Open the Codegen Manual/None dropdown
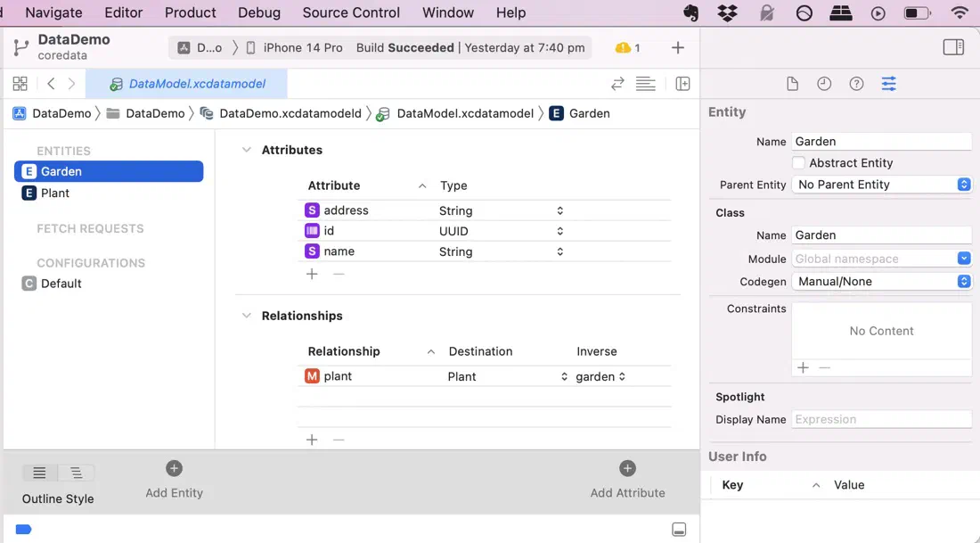This screenshot has height=543, width=980. (x=881, y=282)
